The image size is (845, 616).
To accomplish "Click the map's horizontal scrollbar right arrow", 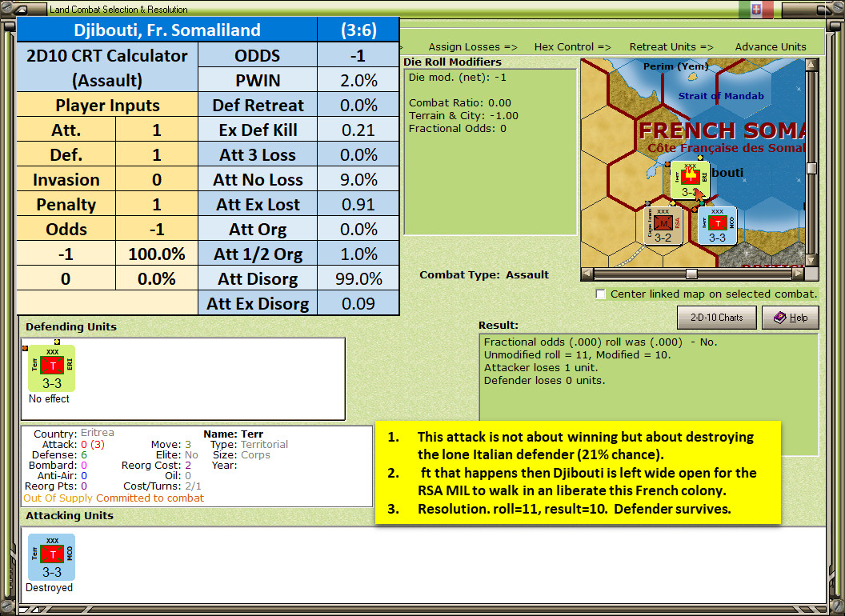I will pyautogui.click(x=799, y=274).
